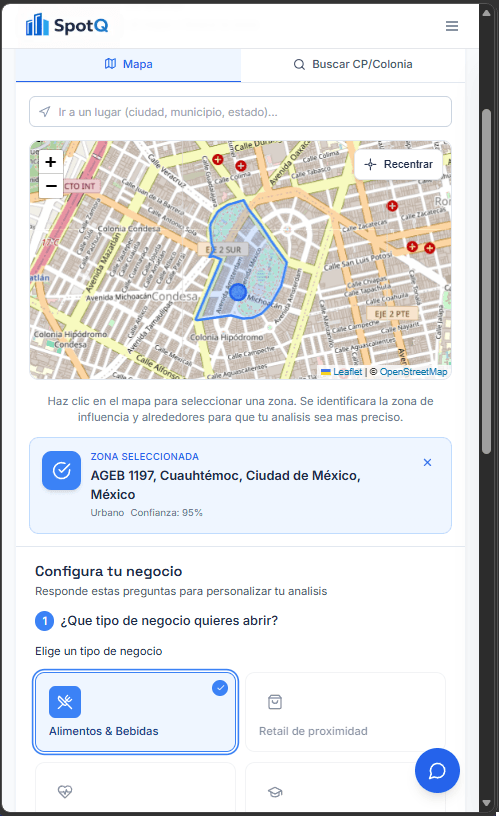Click the scroll down arrow

point(487,803)
